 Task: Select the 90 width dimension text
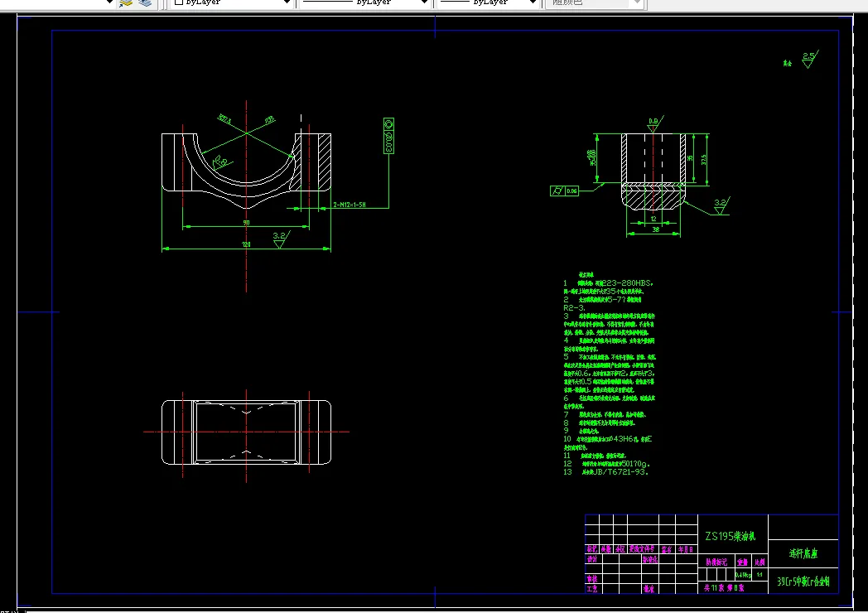tap(246, 223)
